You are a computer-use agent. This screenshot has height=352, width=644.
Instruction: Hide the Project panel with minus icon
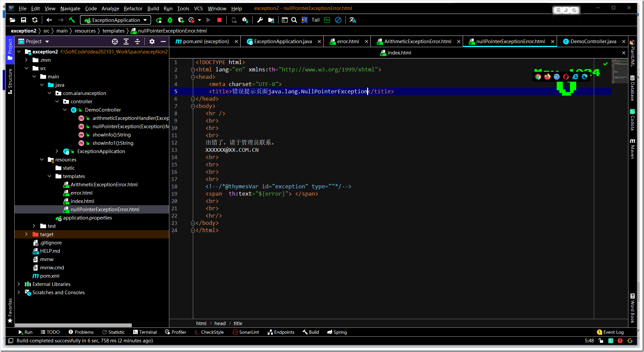(x=163, y=42)
